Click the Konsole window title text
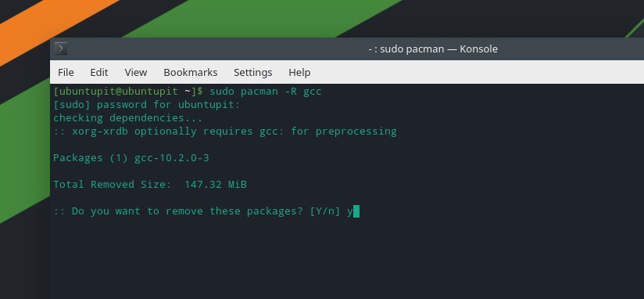The width and height of the screenshot is (644, 299). coord(433,49)
